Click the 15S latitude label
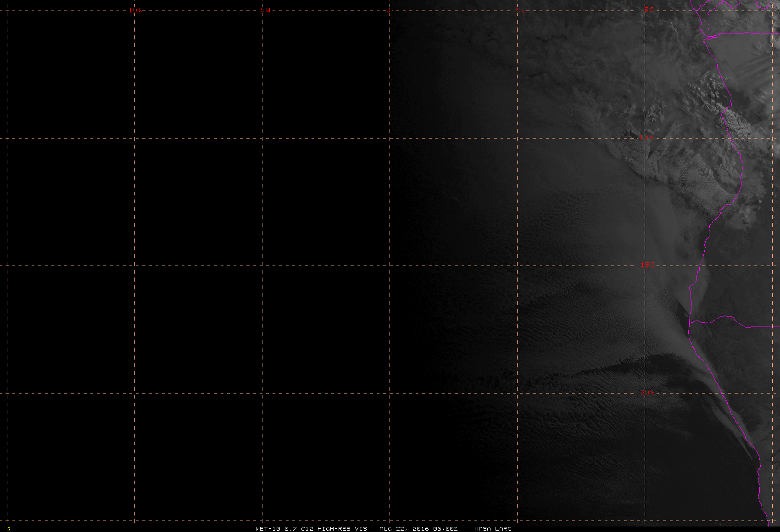Image resolution: width=780 pixels, height=532 pixels. [647, 264]
